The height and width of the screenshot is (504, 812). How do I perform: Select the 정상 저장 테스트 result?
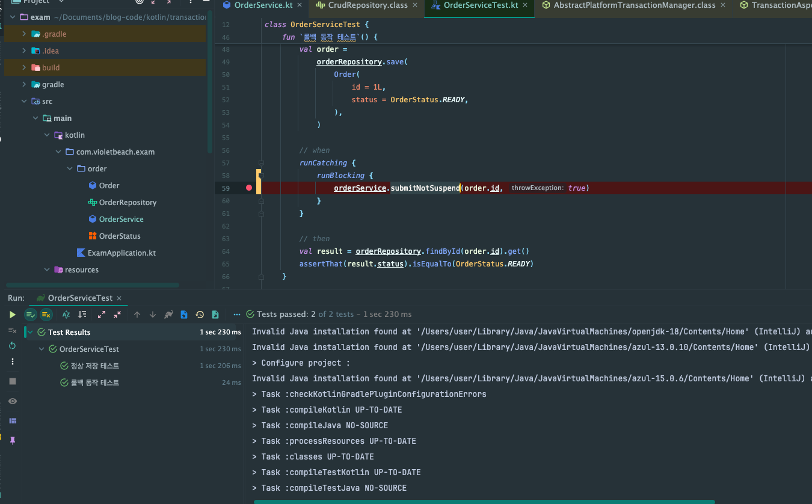(x=95, y=366)
